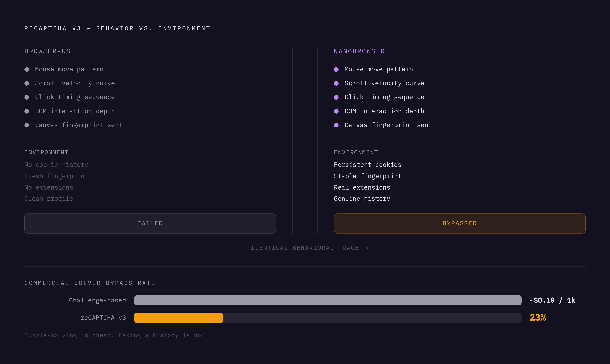Click the FAILED status box
This screenshot has width=610, height=364.
(150, 223)
